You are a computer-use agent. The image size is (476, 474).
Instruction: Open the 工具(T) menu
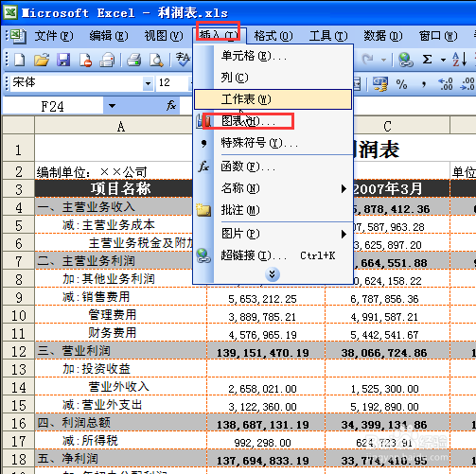(x=328, y=36)
